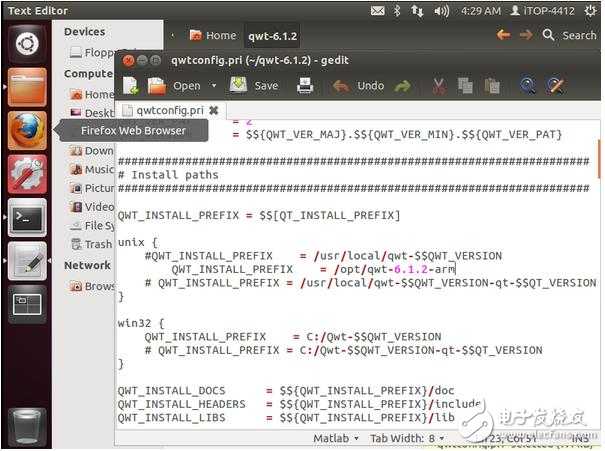Paste from clipboard in gedit
Viewport: 605px width, 451px height.
tap(492, 86)
